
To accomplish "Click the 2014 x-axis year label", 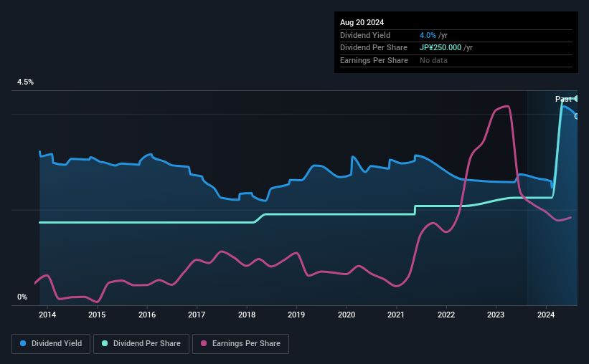I will (47, 315).
